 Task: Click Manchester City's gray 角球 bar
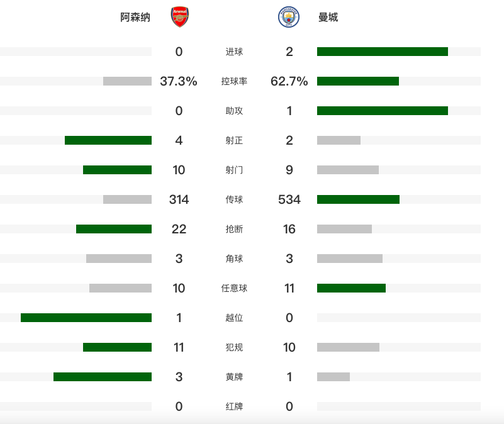pos(349,259)
